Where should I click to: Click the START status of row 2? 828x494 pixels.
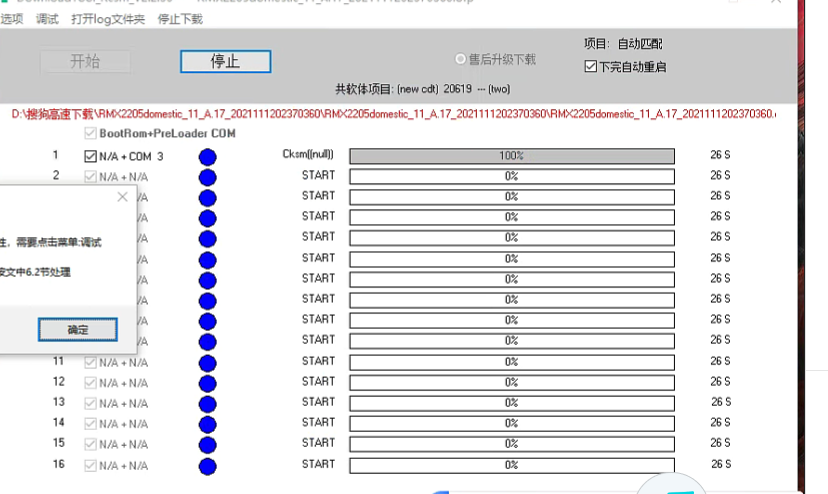318,175
